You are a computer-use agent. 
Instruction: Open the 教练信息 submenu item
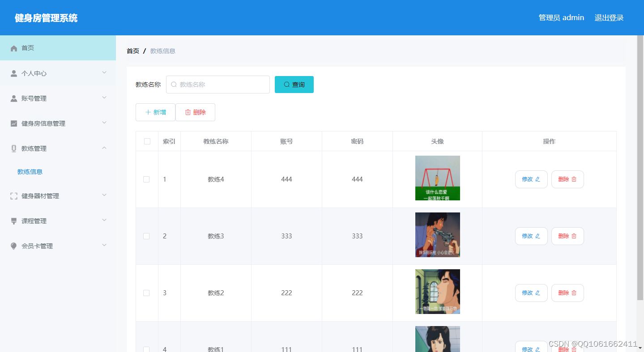click(30, 171)
